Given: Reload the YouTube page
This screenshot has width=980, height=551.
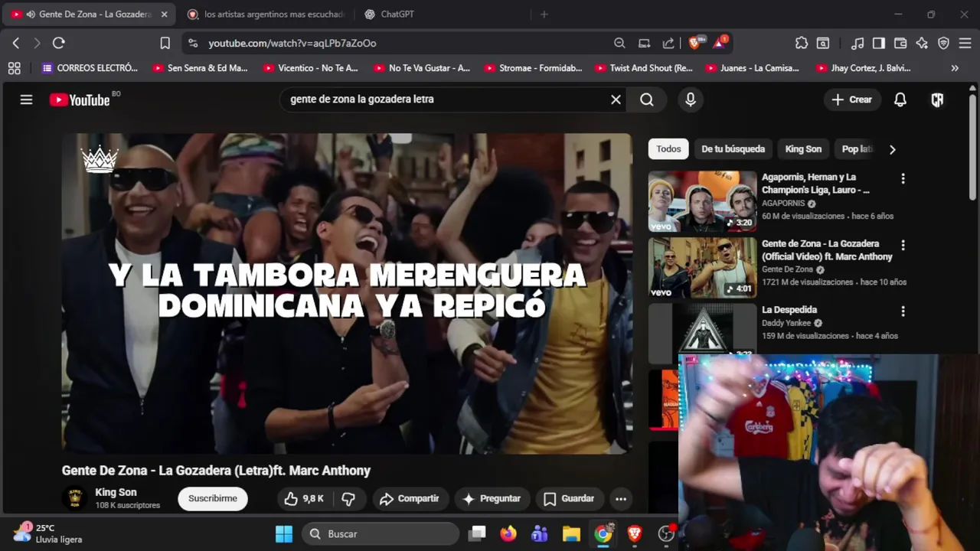Looking at the screenshot, I should [59, 44].
